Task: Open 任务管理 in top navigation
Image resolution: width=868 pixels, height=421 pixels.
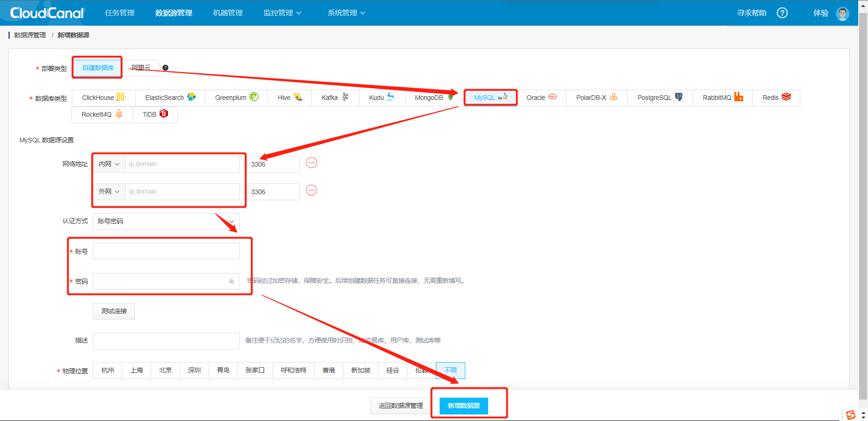Action: [x=120, y=13]
